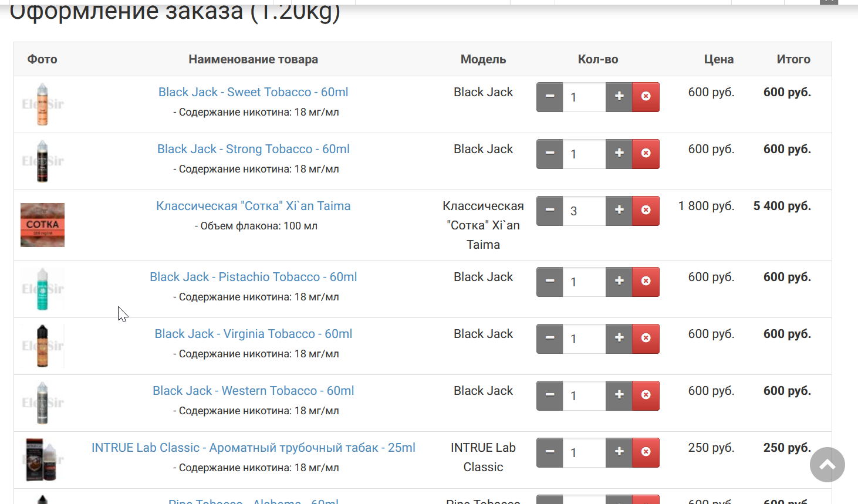Decrease quantity for Black Jack Sweet Tobacco
Viewport: 858px width, 504px height.
550,97
